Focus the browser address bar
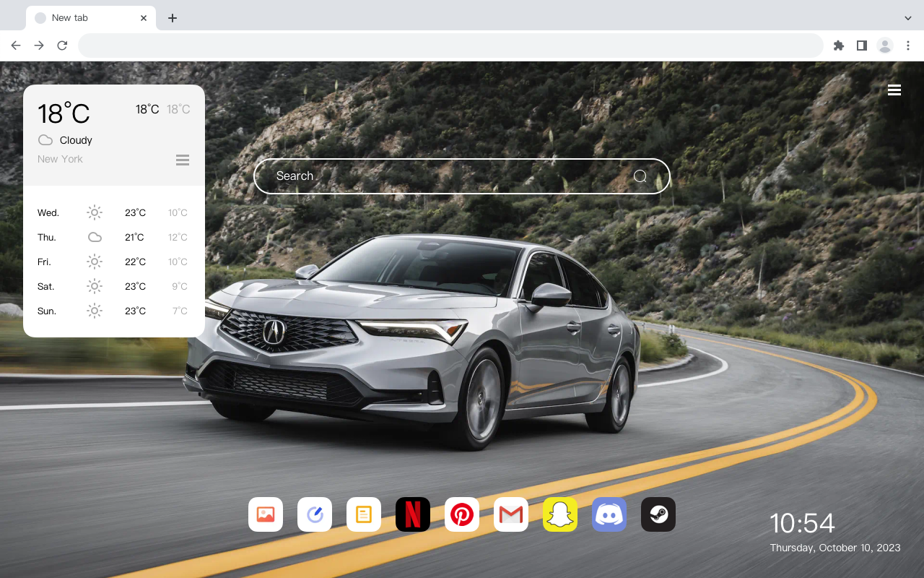 450,46
